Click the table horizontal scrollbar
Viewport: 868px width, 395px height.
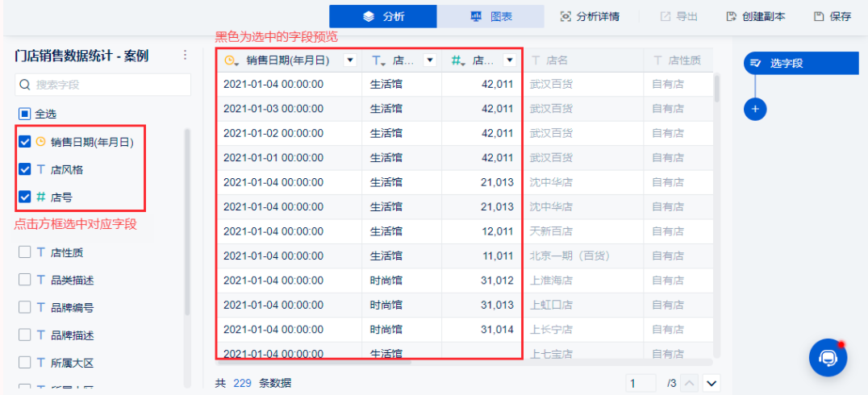(x=314, y=363)
